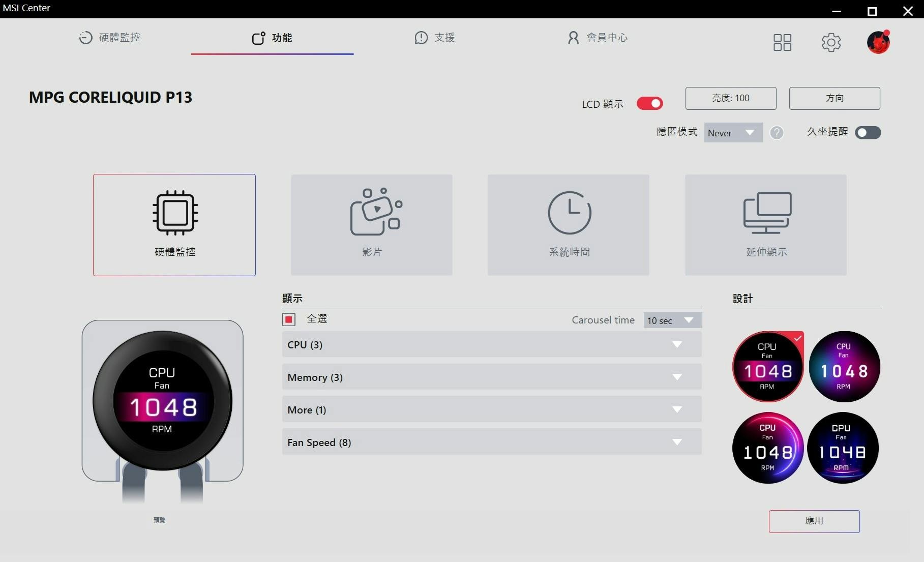Viewport: 924px width, 562px height.
Task: Open the apps grid icon
Action: click(782, 42)
